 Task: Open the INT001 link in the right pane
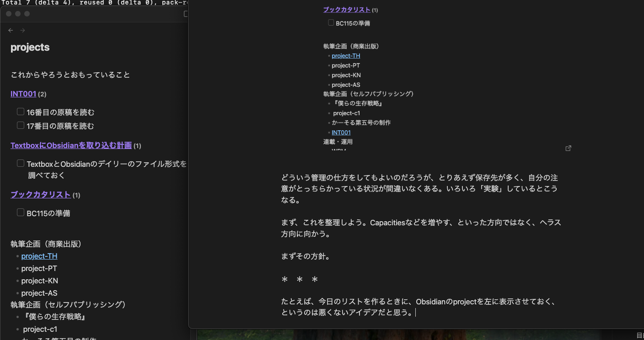click(x=341, y=132)
